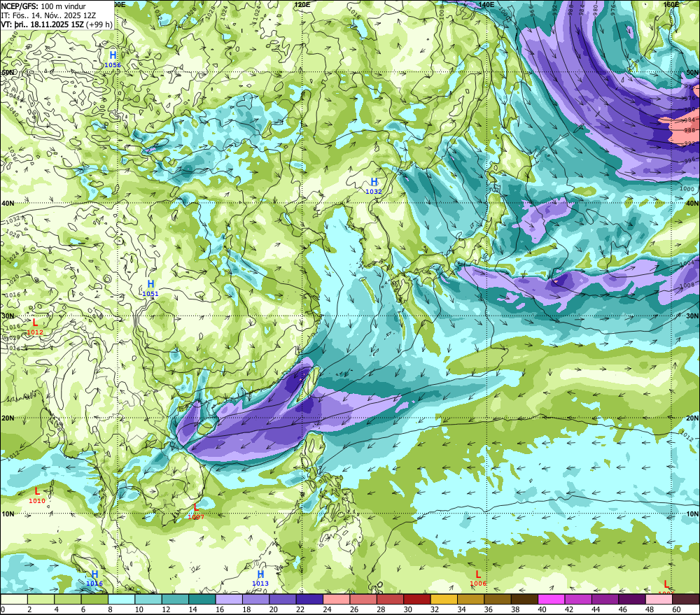Click the 10N latitude label on left edge

tap(8, 514)
